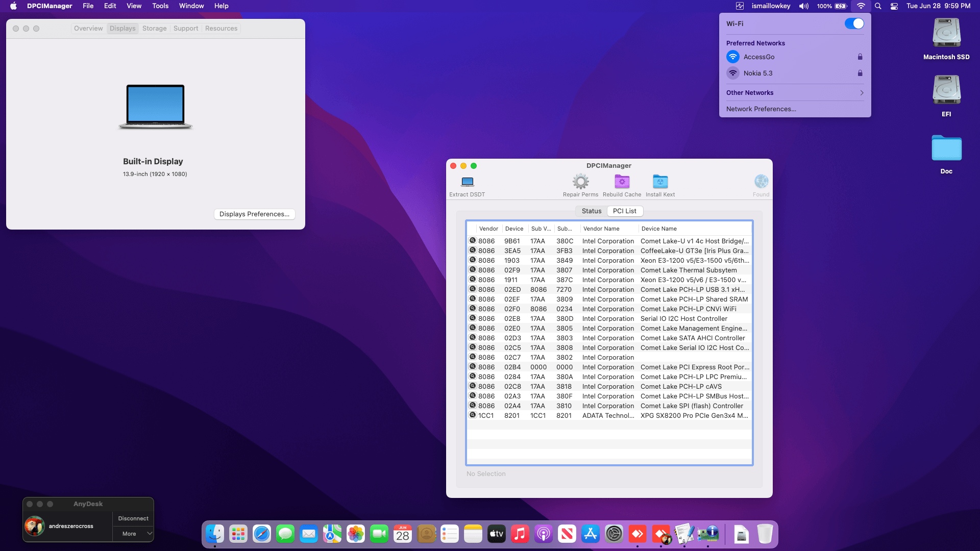The height and width of the screenshot is (551, 980).
Task: Click Spotlight search icon in menu bar
Action: tap(878, 6)
